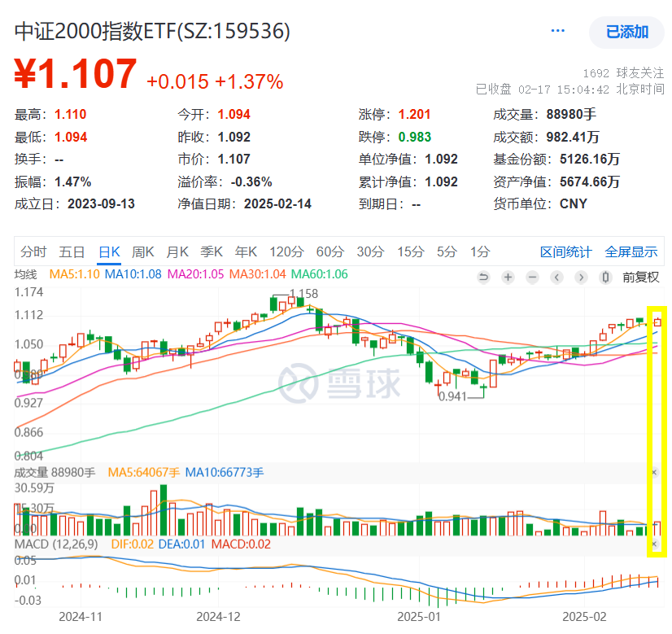Click the candlestick style icon

605,278
